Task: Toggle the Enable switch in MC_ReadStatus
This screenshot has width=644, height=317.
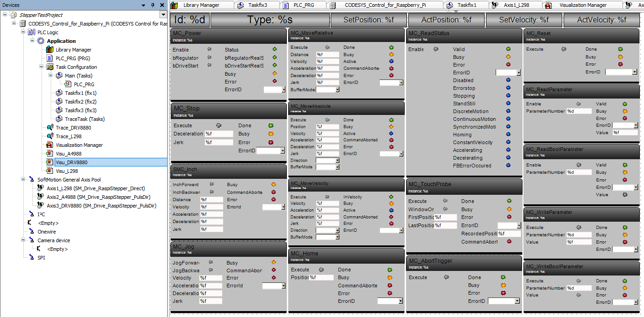Action: tap(436, 49)
